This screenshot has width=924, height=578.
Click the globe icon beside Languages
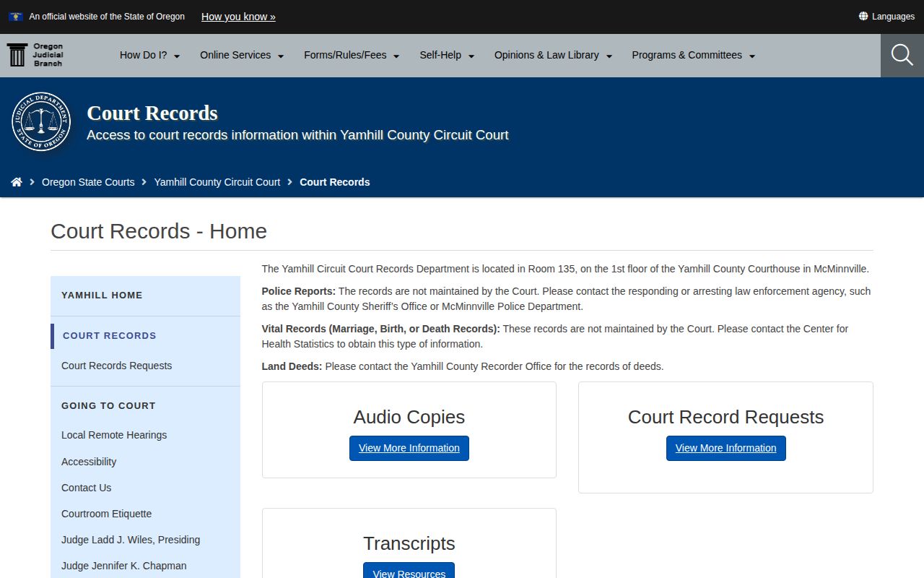click(x=863, y=16)
